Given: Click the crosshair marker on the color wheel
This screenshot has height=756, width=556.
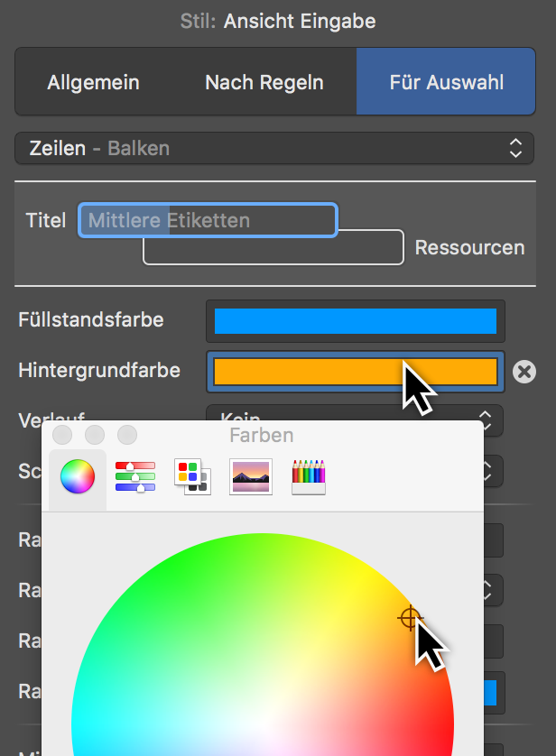Looking at the screenshot, I should click(x=410, y=618).
